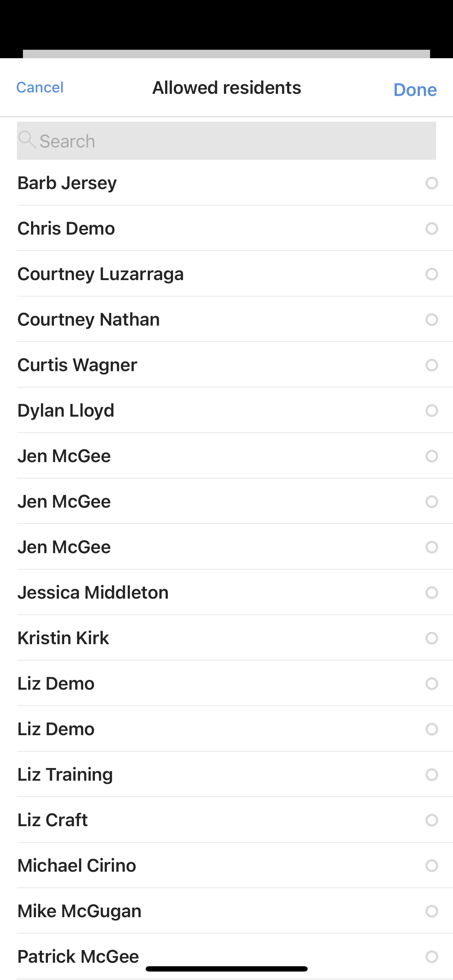Tap the Jessica Middleton name row
This screenshot has width=453, height=980.
click(93, 592)
